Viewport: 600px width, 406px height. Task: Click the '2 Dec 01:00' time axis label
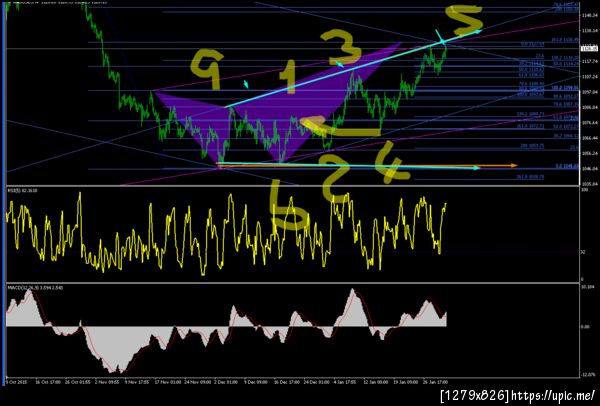pyautogui.click(x=227, y=382)
